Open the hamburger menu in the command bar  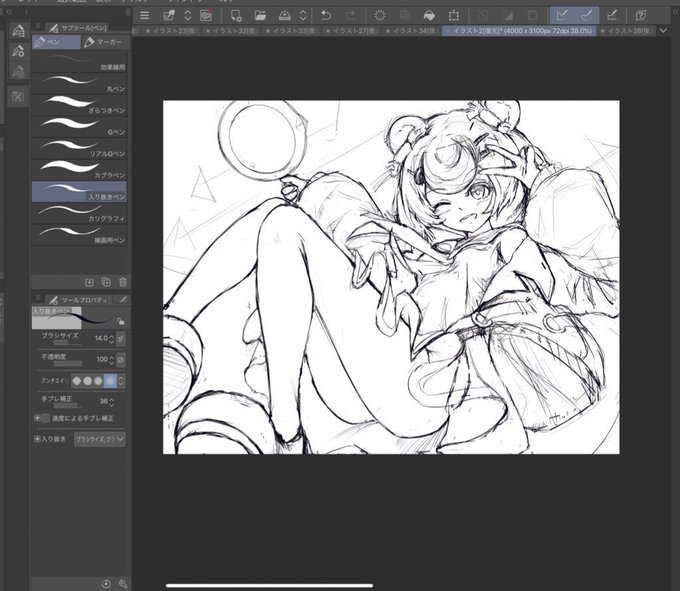pos(144,16)
